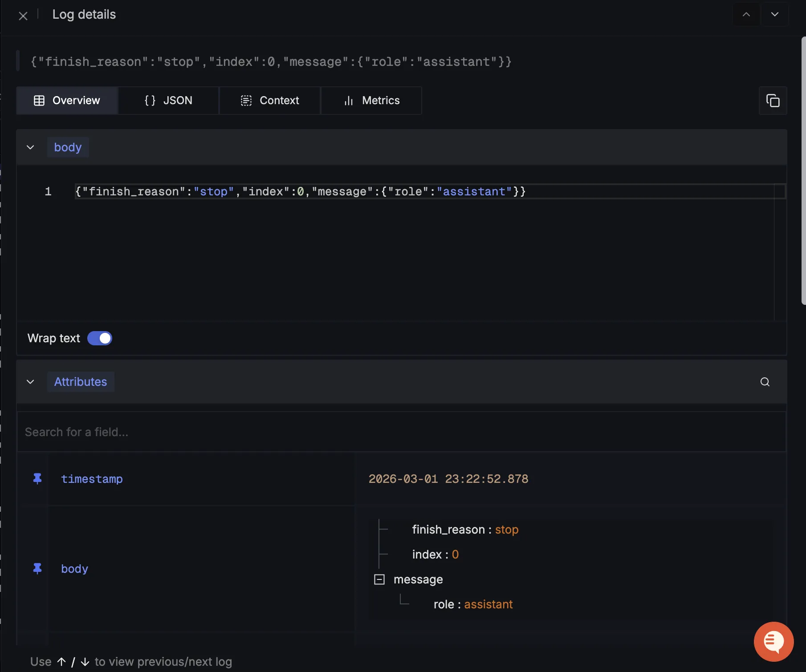
Task: Unpin the timestamp attribute
Action: point(37,479)
